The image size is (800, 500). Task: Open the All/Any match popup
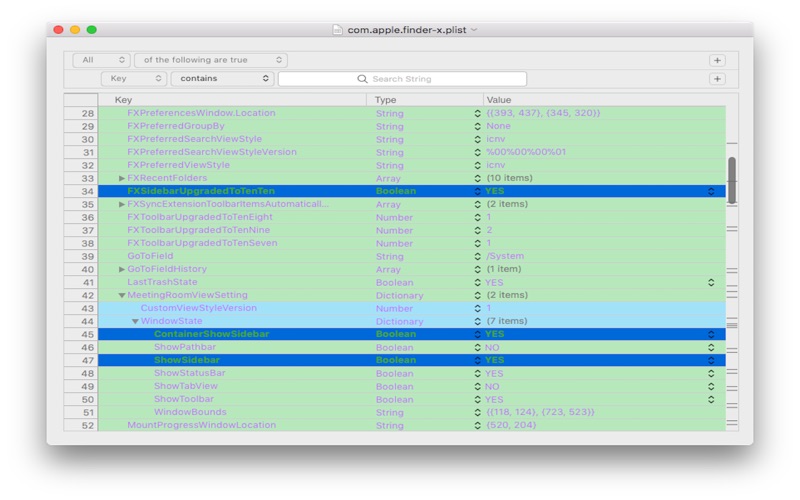102,60
